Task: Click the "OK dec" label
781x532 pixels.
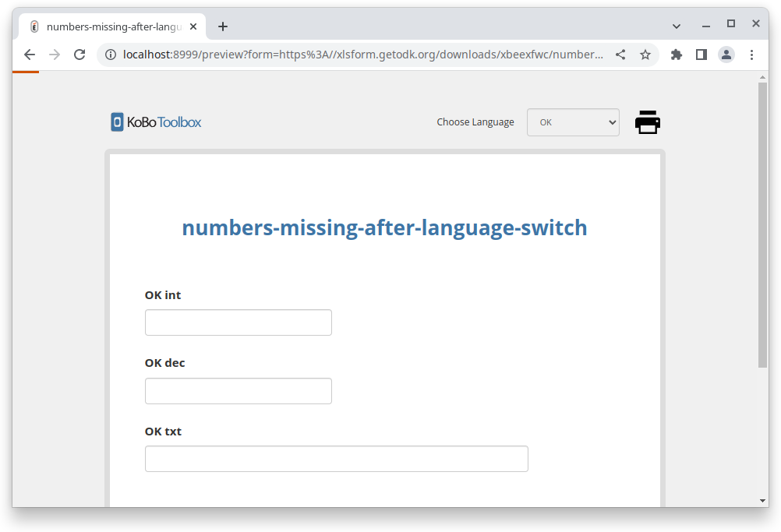Action: [165, 363]
